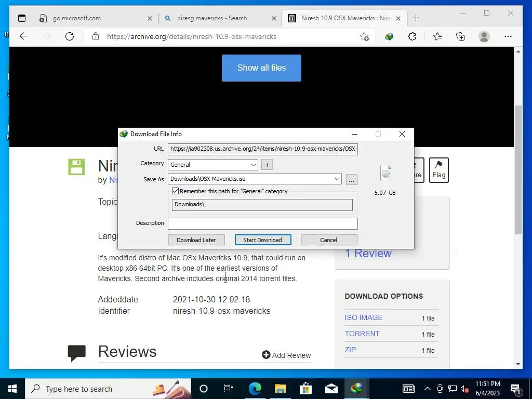Screen dimensions: 532x399
Task: Open the TORRENT download option
Action: [x=362, y=334]
